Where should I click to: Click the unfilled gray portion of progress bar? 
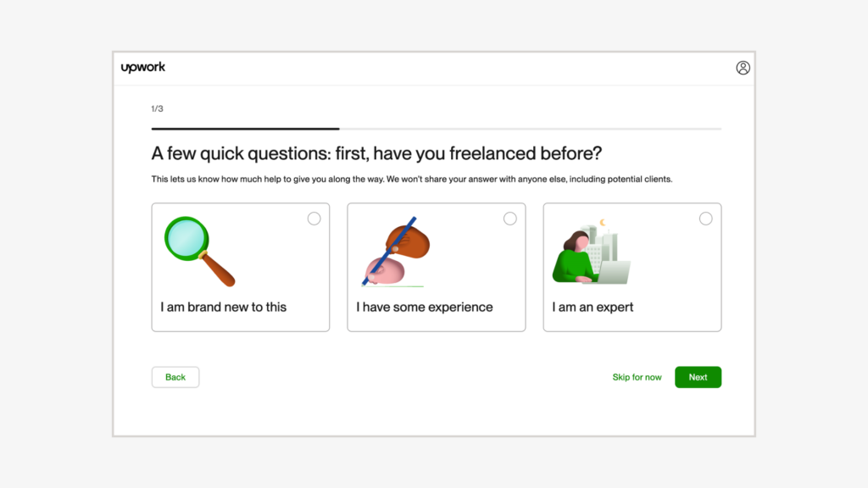(x=530, y=129)
